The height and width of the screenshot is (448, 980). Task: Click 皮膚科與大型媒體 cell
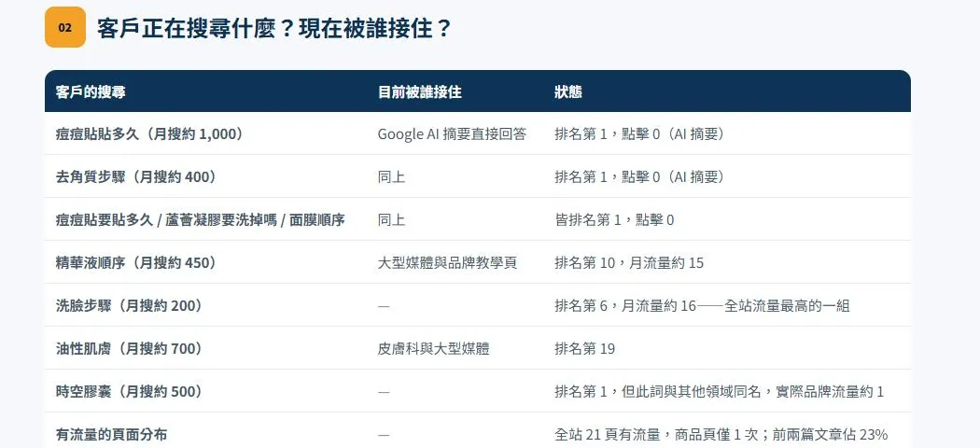coord(434,349)
